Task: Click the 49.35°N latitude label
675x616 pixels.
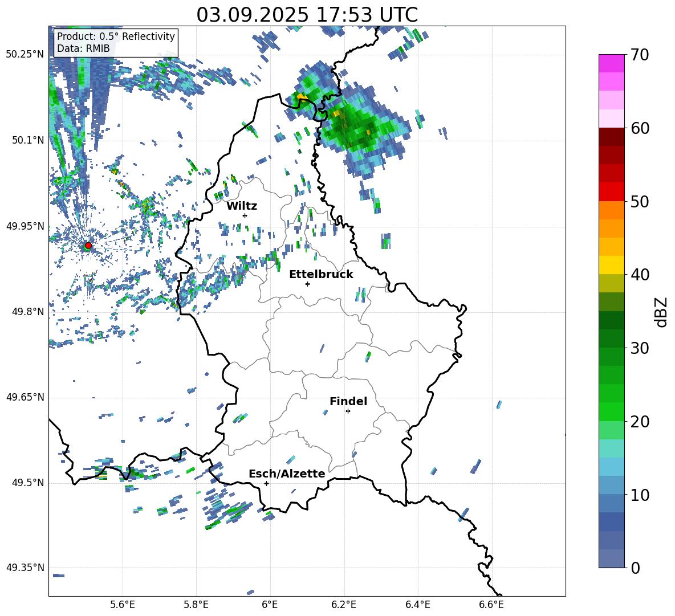Action: click(25, 568)
